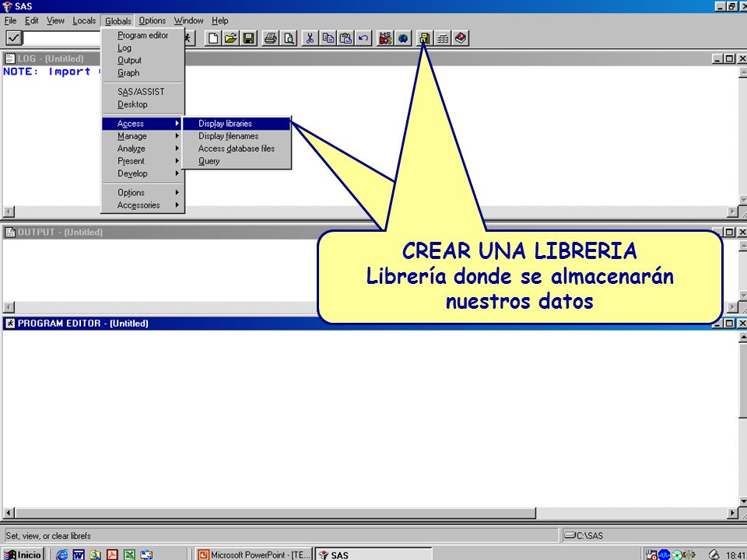747x560 pixels.
Task: Select Log in Globals menu
Action: [x=143, y=47]
